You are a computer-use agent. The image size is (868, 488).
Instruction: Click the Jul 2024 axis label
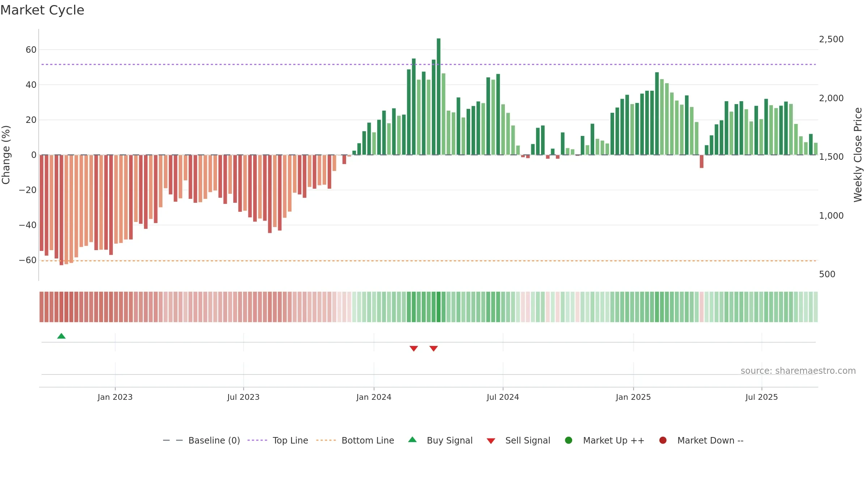503,397
